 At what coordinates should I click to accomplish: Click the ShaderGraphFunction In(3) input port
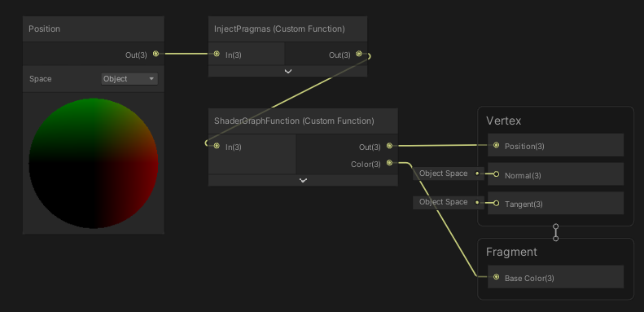click(x=217, y=146)
